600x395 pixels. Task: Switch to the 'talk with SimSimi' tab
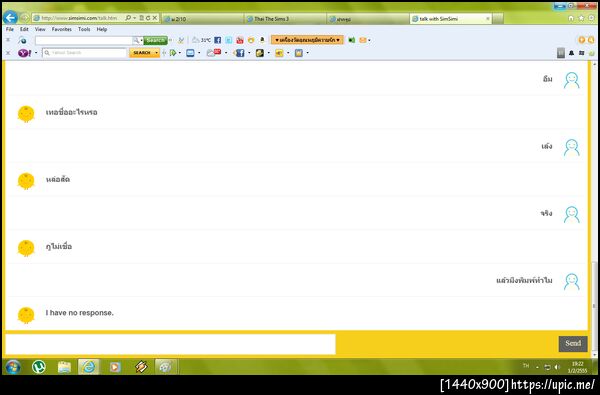pyautogui.click(x=450, y=18)
